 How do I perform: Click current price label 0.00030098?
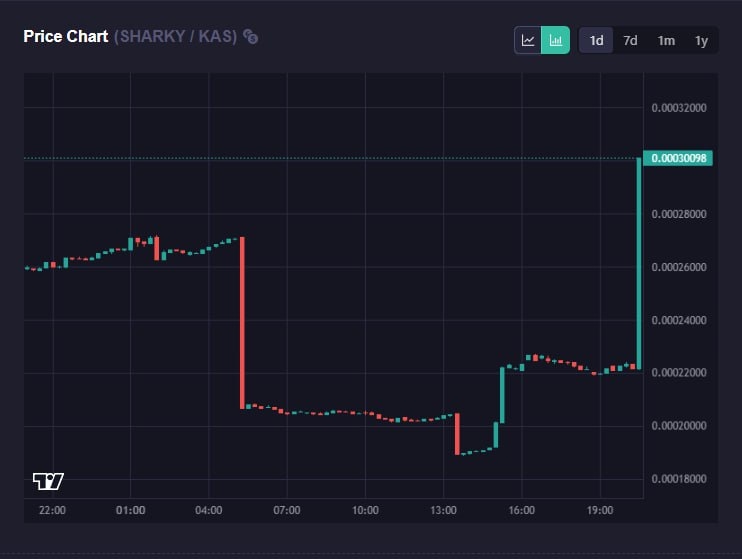678,158
